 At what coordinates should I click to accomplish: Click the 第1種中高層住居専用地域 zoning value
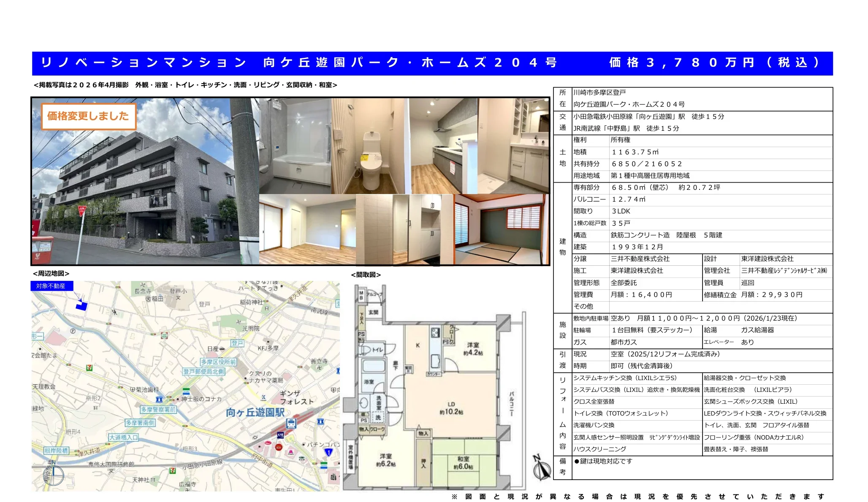[x=650, y=175]
